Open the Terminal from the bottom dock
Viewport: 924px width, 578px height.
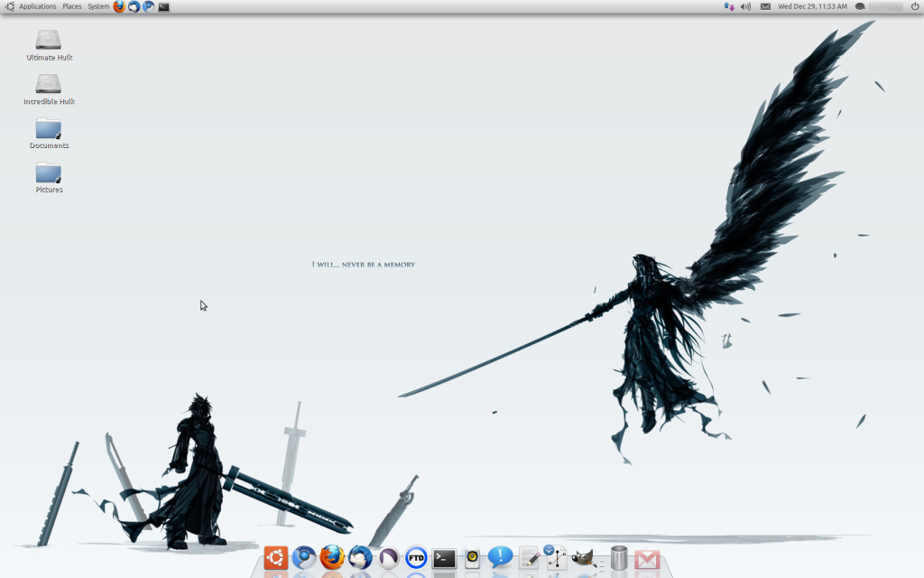click(x=444, y=558)
